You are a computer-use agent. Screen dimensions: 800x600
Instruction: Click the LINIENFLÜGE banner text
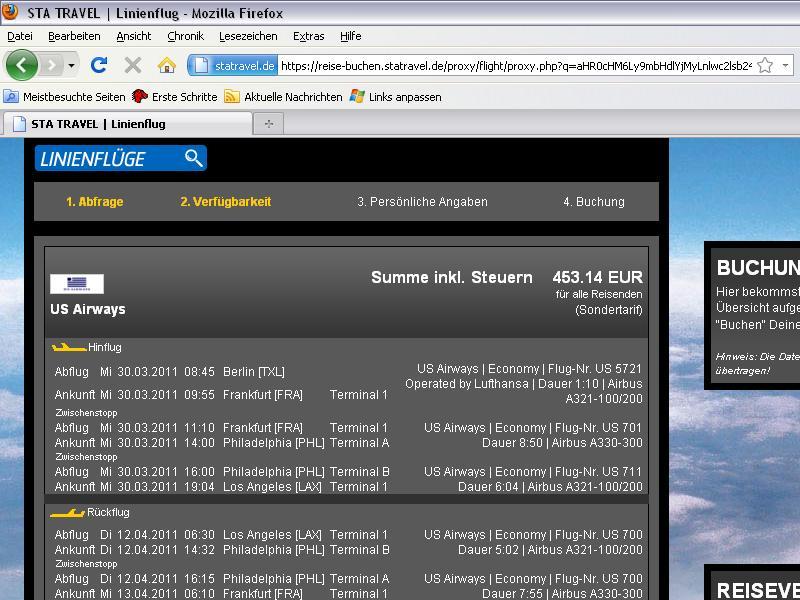click(x=92, y=159)
